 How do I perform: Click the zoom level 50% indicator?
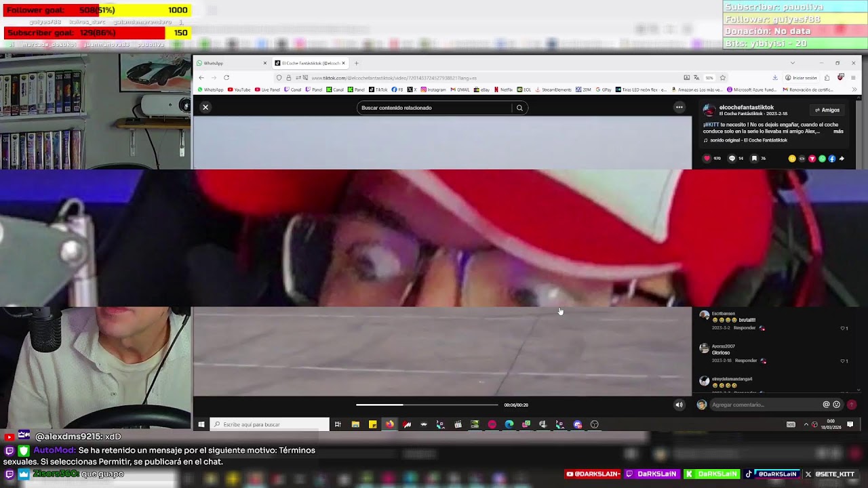(709, 78)
